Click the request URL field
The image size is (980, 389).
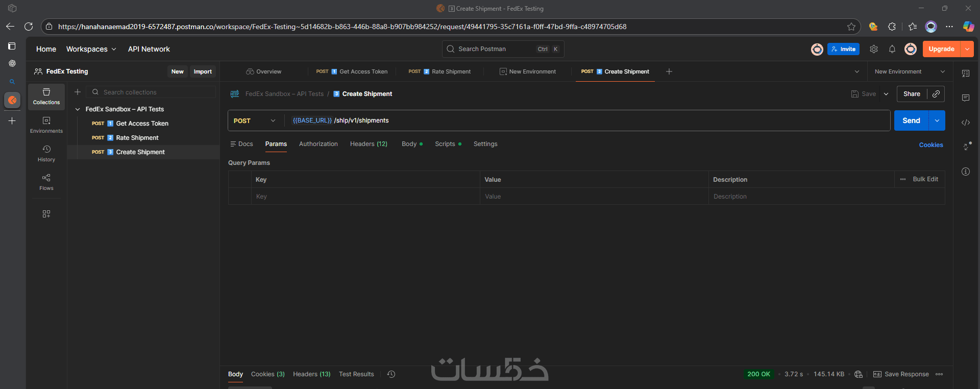tap(587, 120)
